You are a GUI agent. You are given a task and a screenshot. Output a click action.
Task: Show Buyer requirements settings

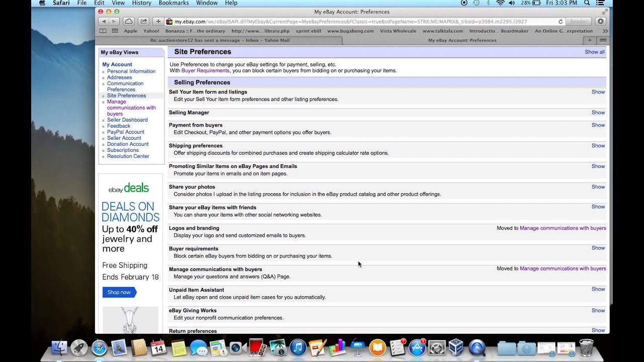[598, 248]
